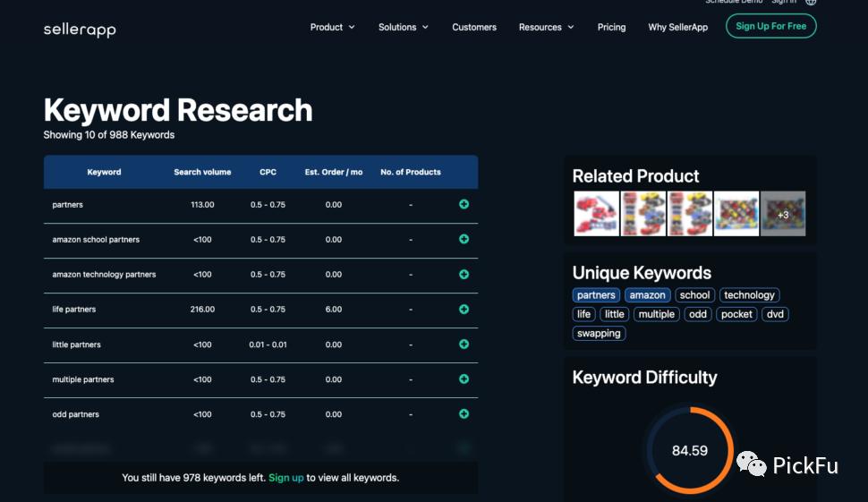
Task: Toggle the 'technology' unique keyword tag
Action: [749, 295]
